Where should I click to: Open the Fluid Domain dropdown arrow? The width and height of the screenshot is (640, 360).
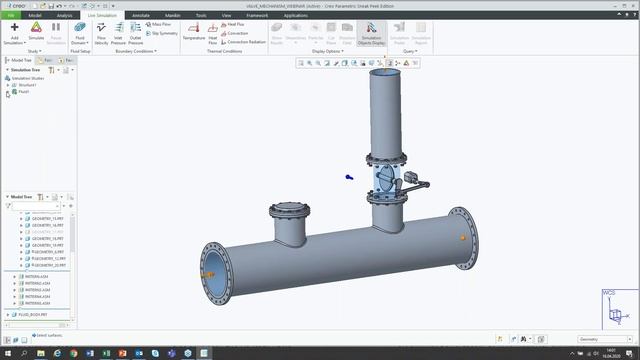click(x=87, y=43)
